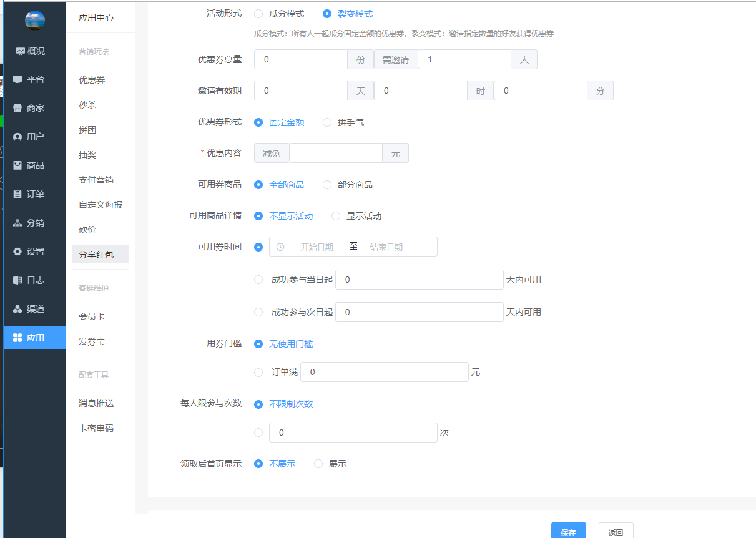Screen dimensions: 756x538
Task: Go to 会员卡 in the app menu
Action: click(92, 316)
